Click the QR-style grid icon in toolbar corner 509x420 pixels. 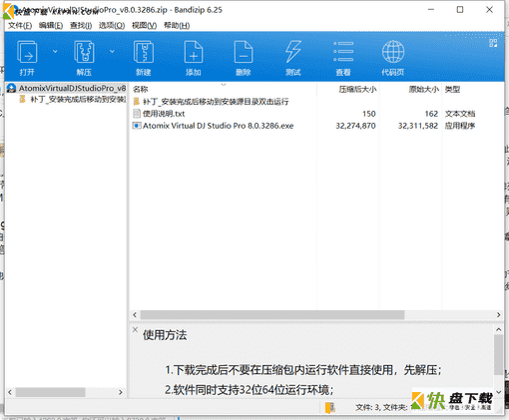point(493,43)
